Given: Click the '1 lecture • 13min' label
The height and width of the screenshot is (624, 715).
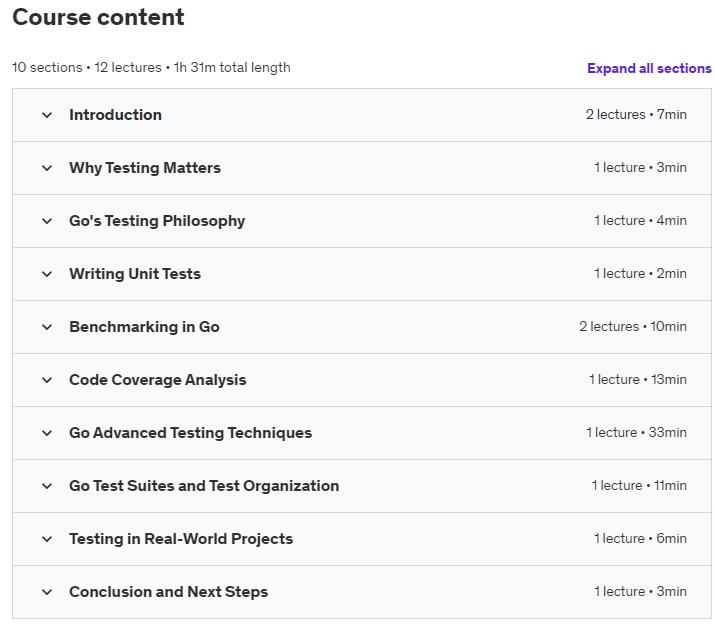Looking at the screenshot, I should click(x=637, y=380).
